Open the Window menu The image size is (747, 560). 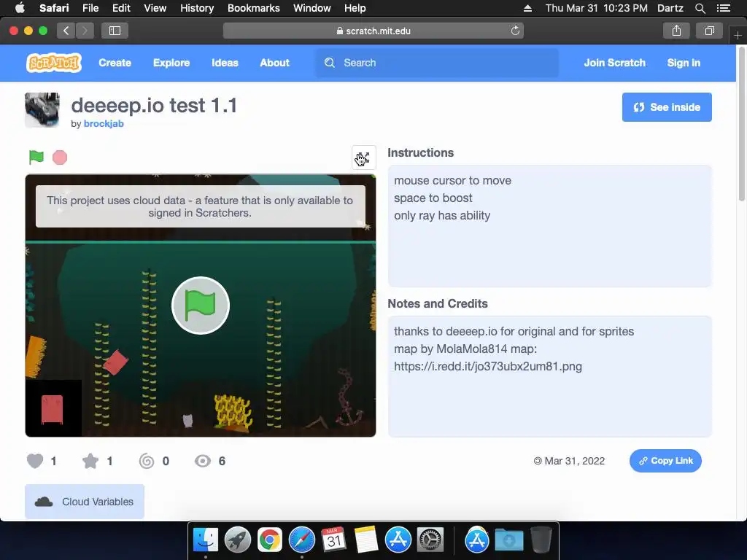[311, 8]
